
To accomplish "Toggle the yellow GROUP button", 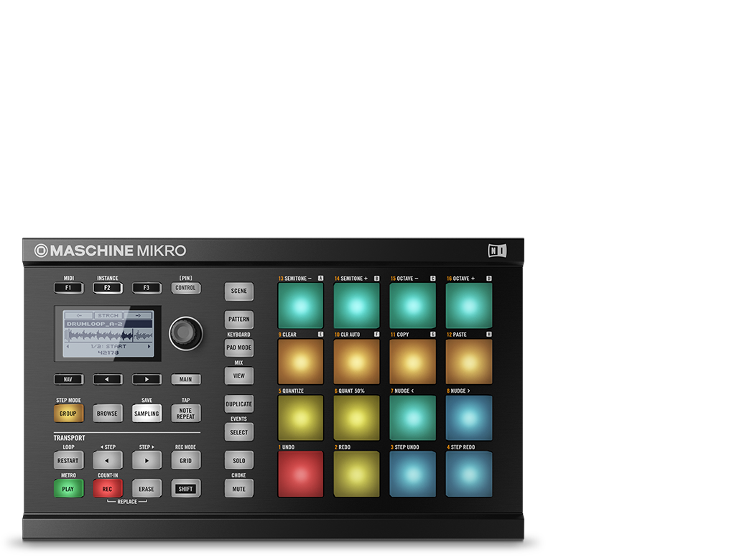I will coord(68,414).
